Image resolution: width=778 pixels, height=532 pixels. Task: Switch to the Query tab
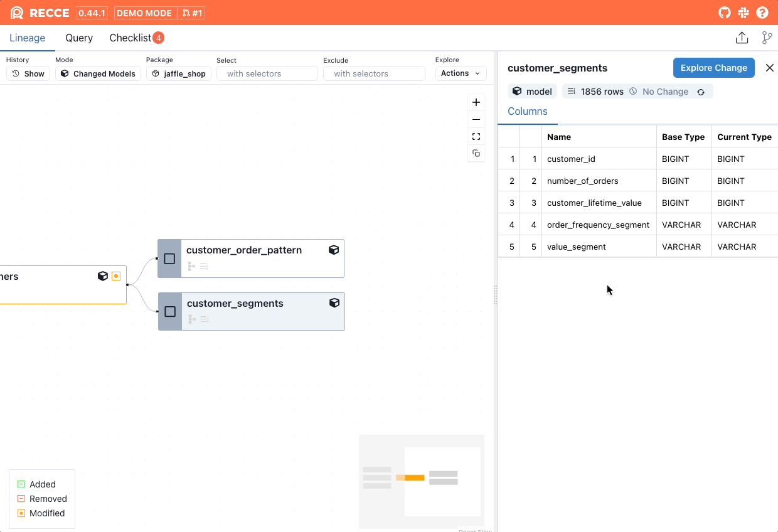(79, 38)
